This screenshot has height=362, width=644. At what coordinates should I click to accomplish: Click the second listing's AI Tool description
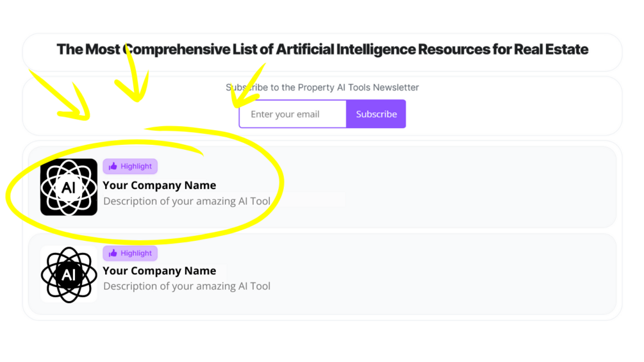click(x=187, y=286)
